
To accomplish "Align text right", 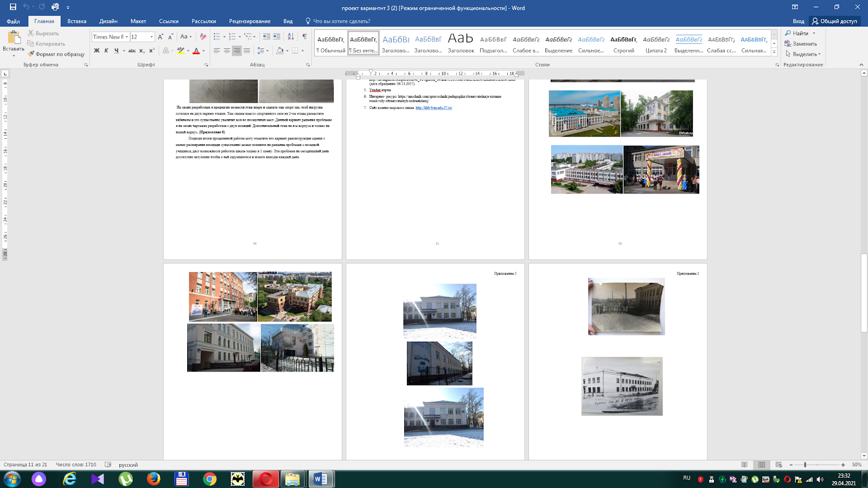I will (237, 50).
